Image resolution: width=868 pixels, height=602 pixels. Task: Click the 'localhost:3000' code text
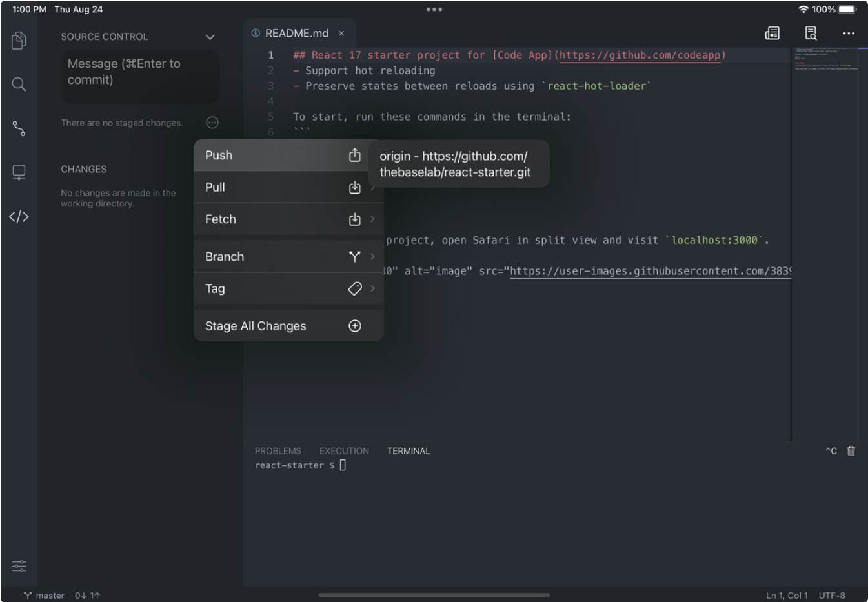coord(714,240)
